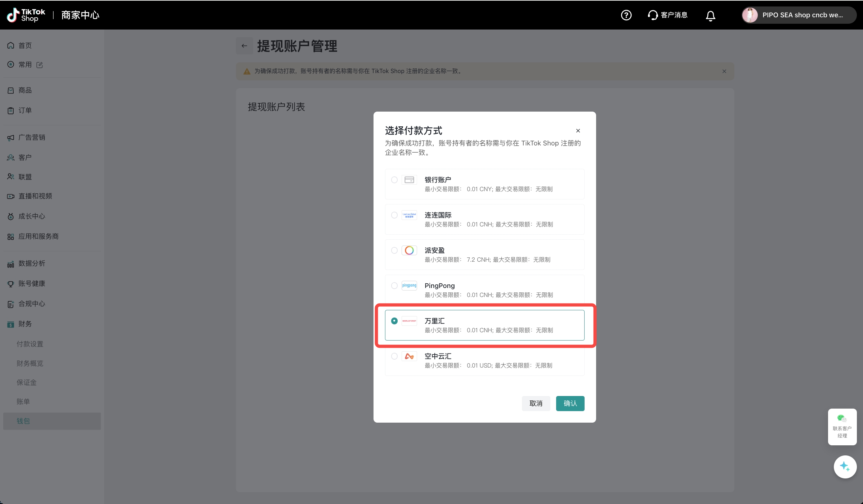Choose the PingPong radio option
The image size is (863, 504).
[x=394, y=285]
